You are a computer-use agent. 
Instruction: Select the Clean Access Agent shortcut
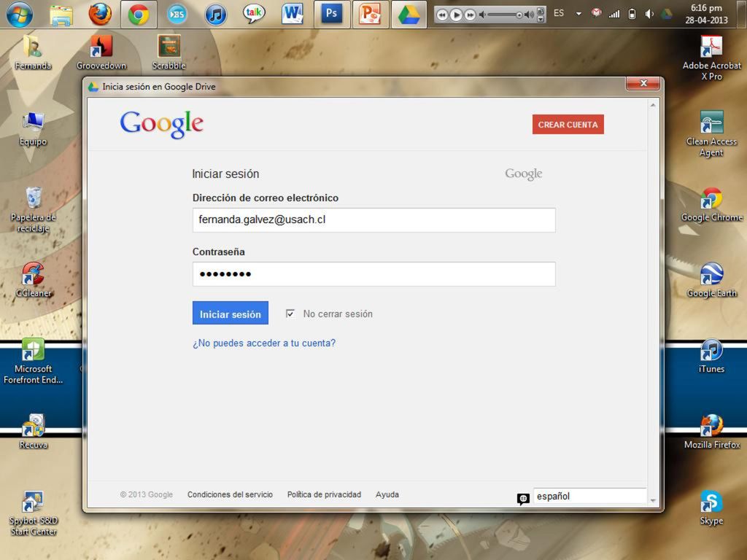click(x=712, y=133)
